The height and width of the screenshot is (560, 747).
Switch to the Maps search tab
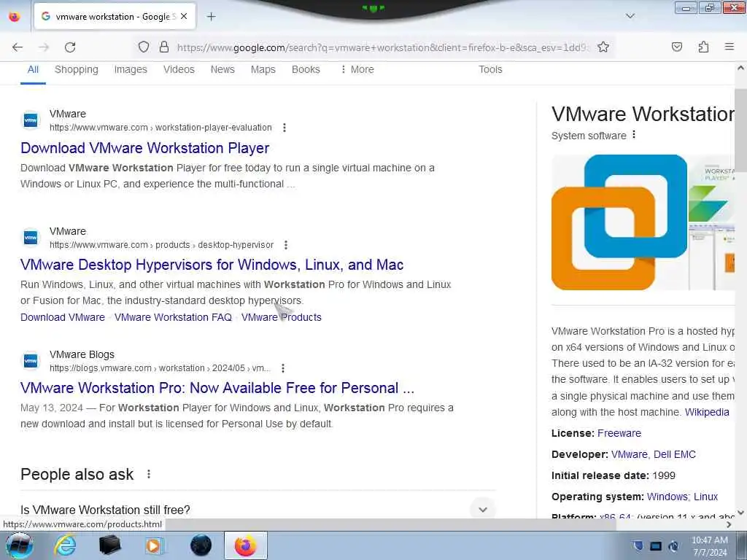click(x=263, y=69)
